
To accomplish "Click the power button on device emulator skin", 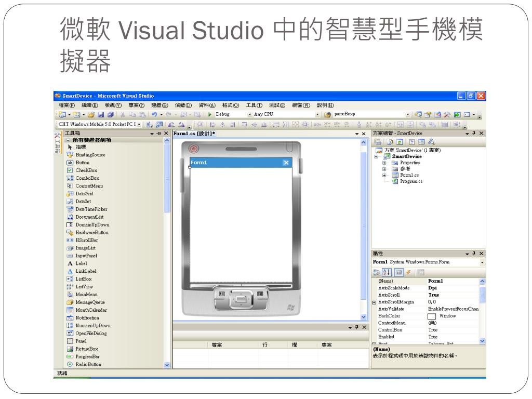I will click(x=194, y=149).
